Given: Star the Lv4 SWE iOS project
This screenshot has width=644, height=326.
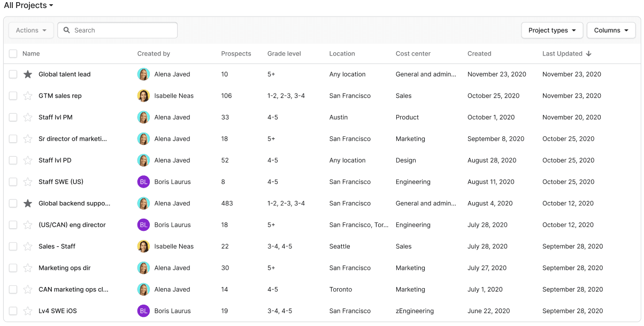Looking at the screenshot, I should [28, 311].
